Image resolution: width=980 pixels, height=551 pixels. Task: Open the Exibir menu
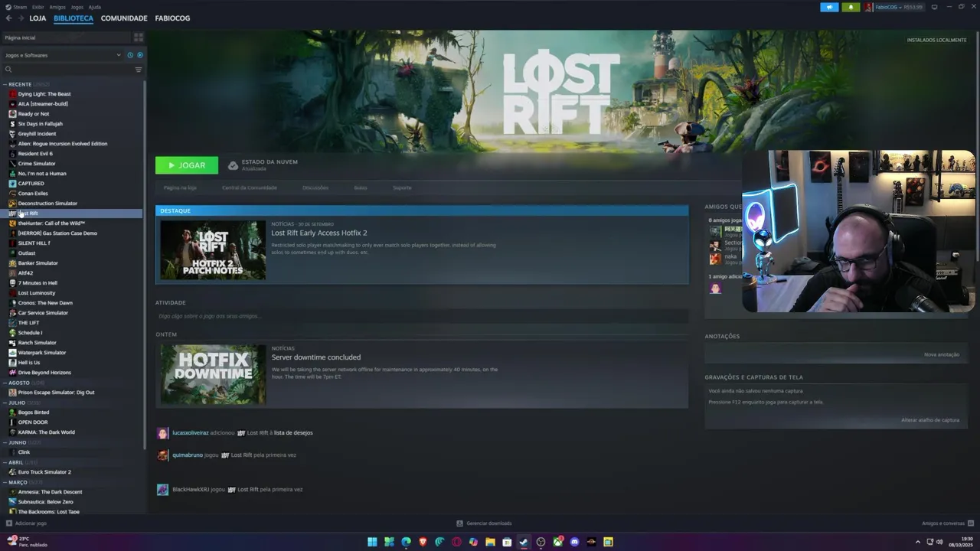point(38,7)
